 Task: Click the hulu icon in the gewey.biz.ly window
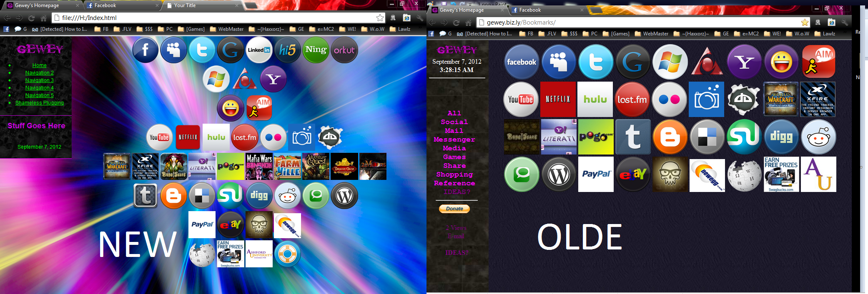point(595,99)
